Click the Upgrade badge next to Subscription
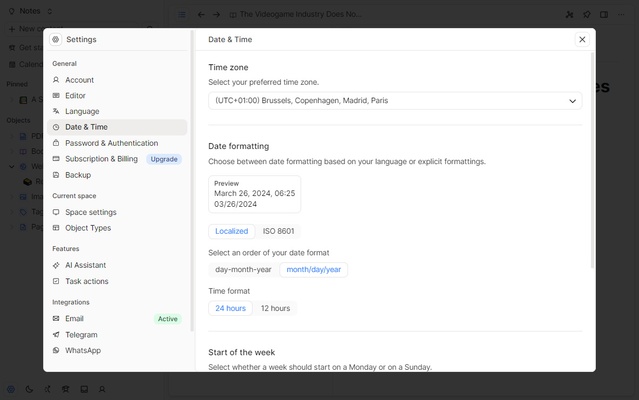The width and height of the screenshot is (639, 400). 164,159
